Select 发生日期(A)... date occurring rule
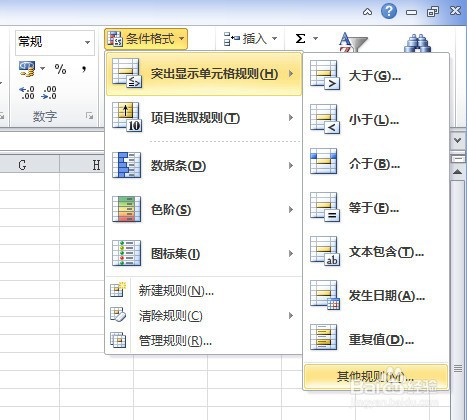 pyautogui.click(x=376, y=296)
